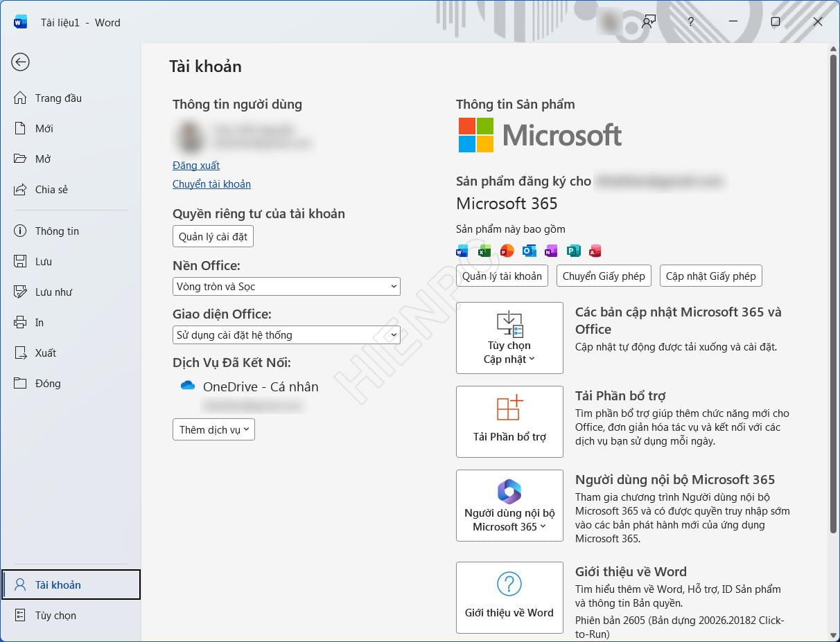Open the In print page

pos(70,322)
